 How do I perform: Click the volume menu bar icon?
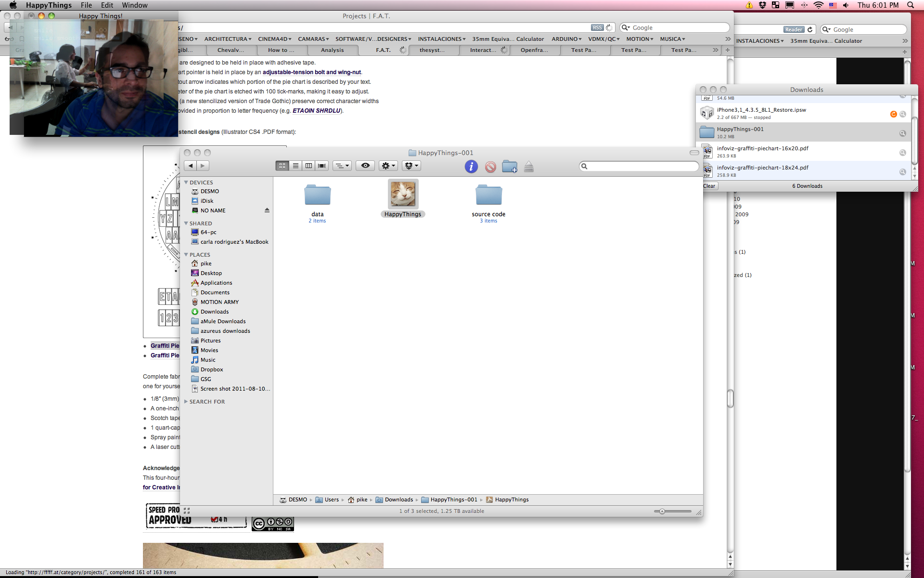coord(846,5)
